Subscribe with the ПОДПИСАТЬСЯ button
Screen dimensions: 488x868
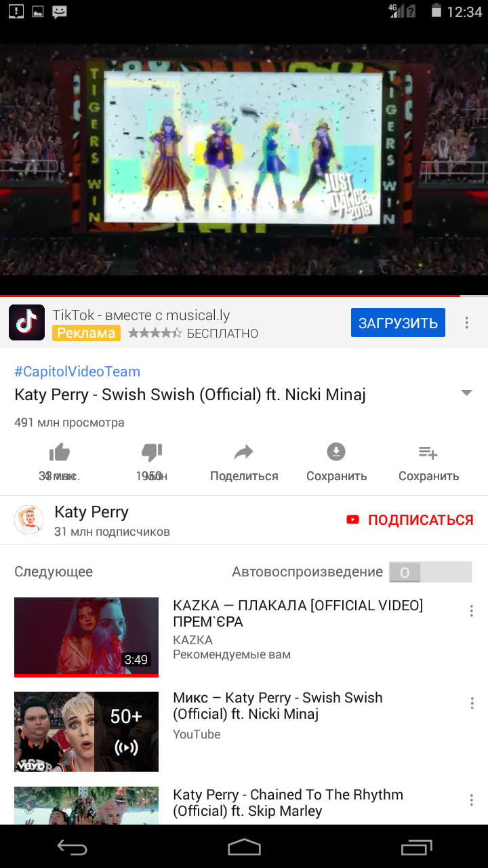[x=410, y=520]
